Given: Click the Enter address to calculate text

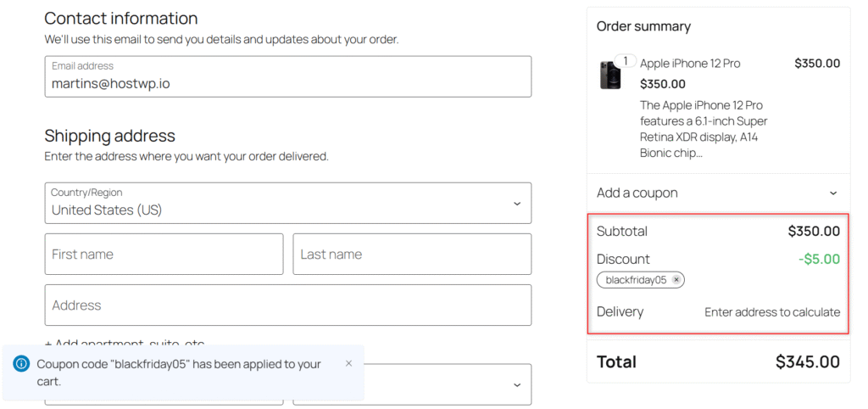Looking at the screenshot, I should point(772,312).
